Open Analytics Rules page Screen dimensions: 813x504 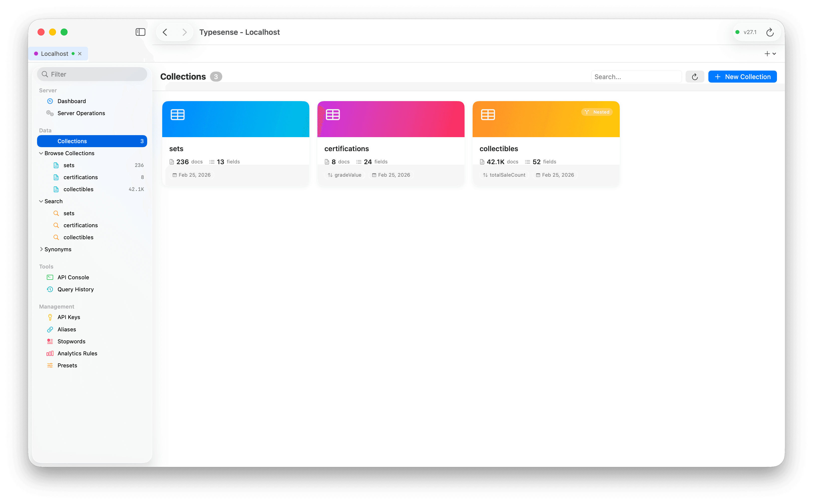click(77, 353)
